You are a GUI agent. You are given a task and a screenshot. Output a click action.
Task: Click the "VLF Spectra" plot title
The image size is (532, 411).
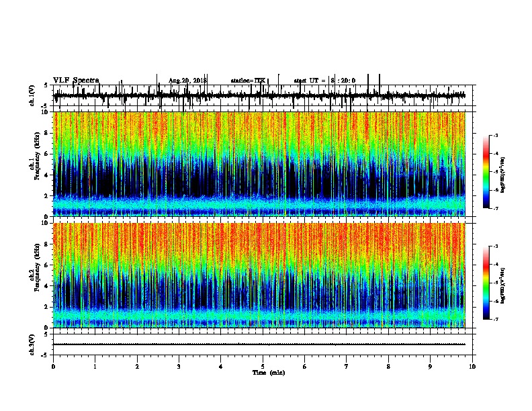pos(76,80)
